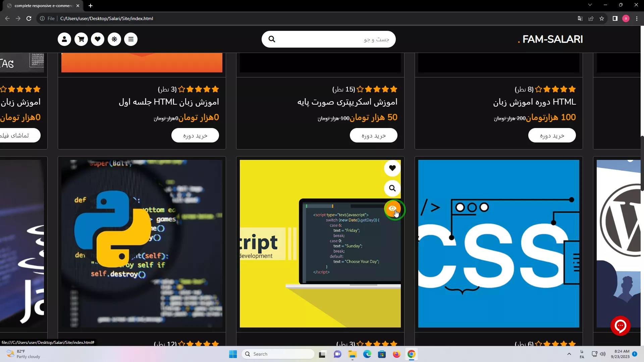
Task: Click the magnifier on JavaScript course card
Action: point(392,188)
